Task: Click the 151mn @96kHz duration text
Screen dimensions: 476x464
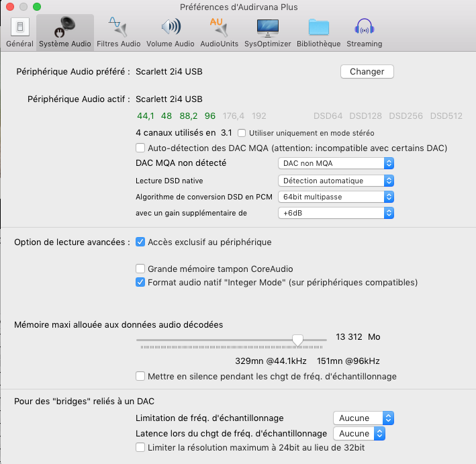Action: point(348,361)
